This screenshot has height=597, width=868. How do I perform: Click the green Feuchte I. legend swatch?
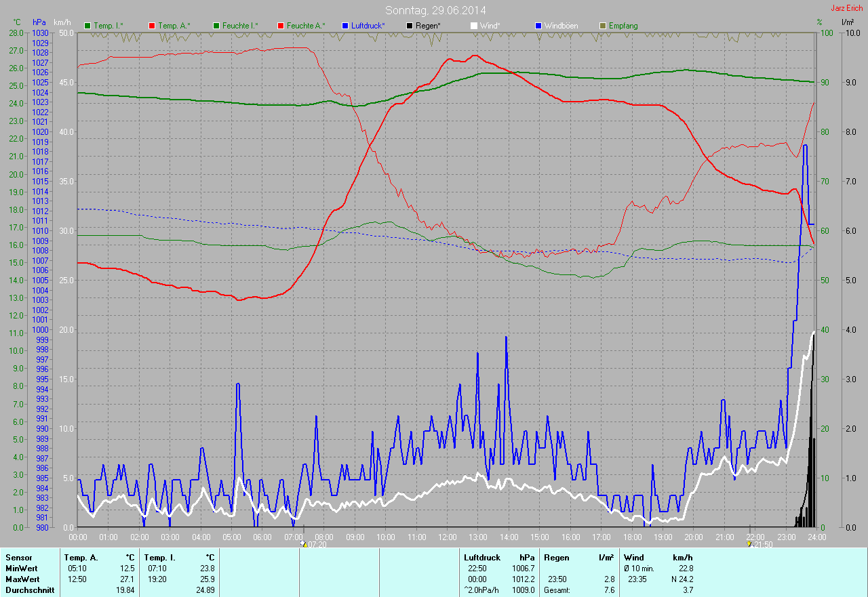click(216, 26)
